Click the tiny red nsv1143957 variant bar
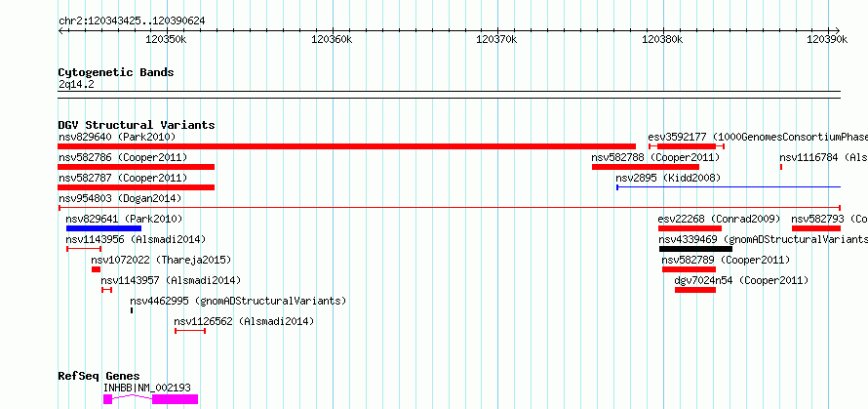Viewport: 868px width, 409px height. [107, 290]
